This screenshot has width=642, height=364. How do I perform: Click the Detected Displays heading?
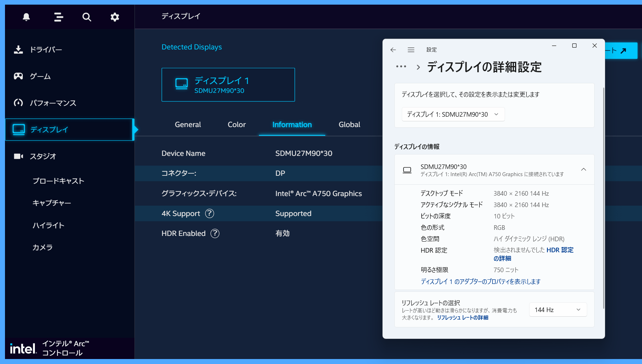191,47
